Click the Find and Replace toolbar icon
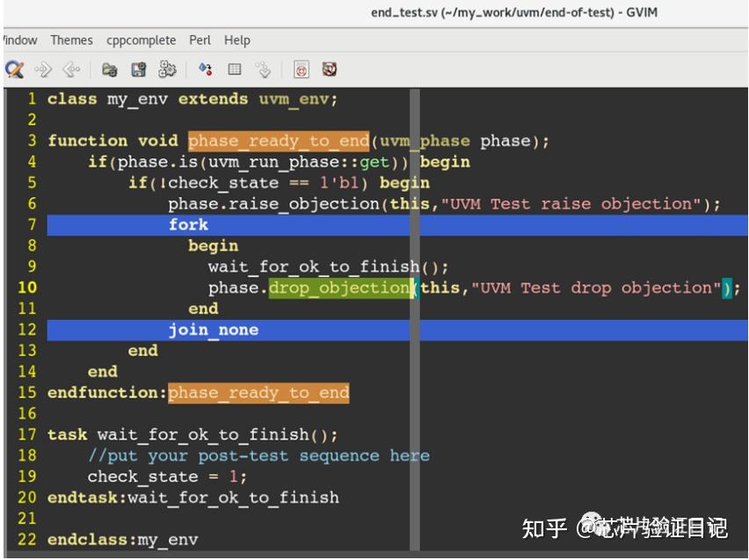This screenshot has height=560, width=749. coord(14,69)
